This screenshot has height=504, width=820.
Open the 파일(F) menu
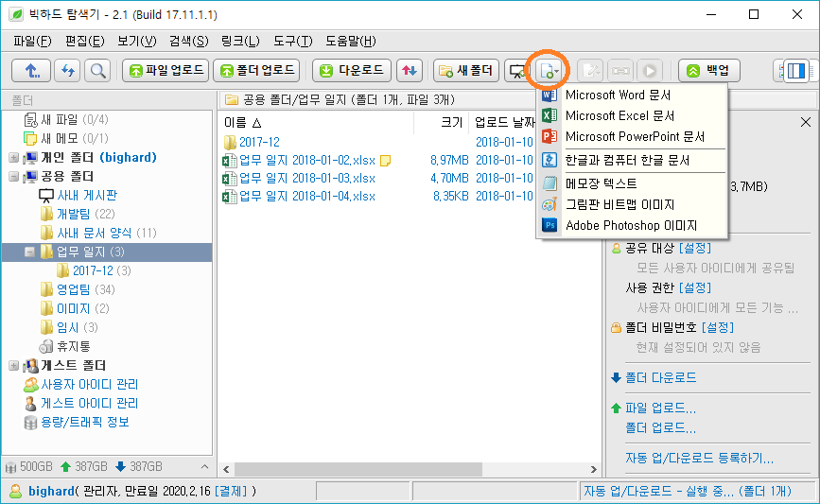point(32,41)
